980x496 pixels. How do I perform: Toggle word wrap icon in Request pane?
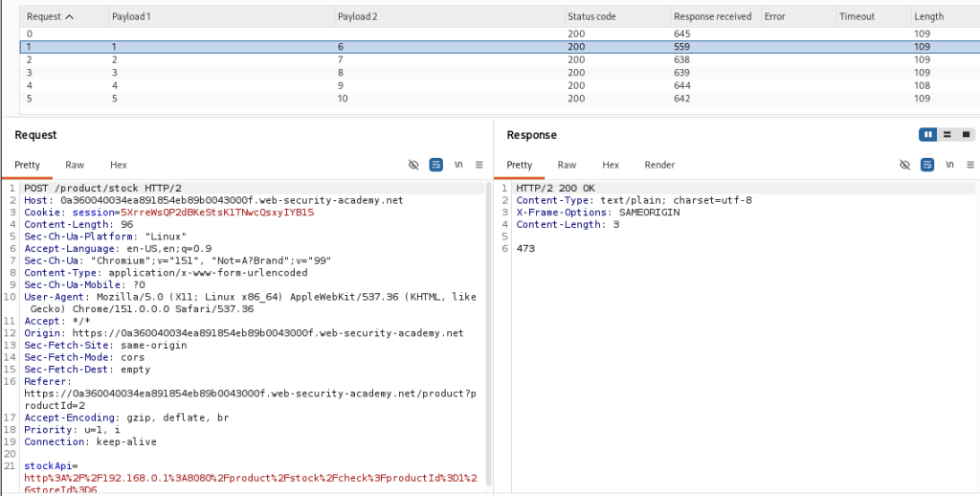pos(435,165)
